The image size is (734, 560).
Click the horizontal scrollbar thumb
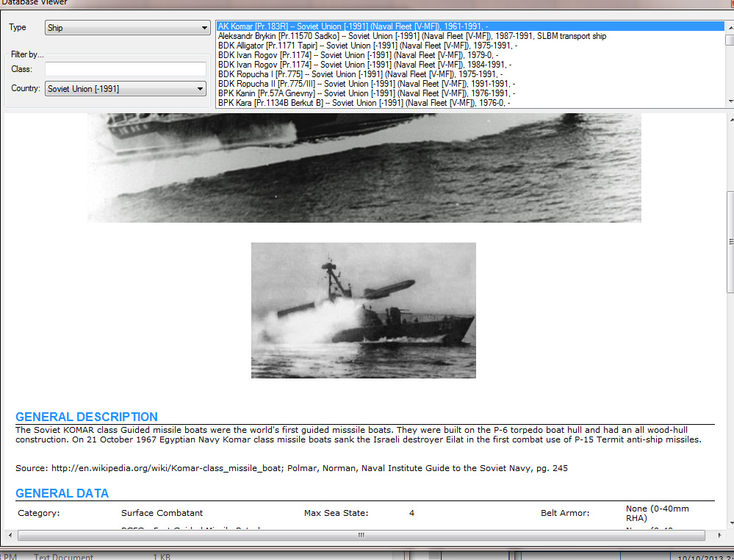coord(361,535)
